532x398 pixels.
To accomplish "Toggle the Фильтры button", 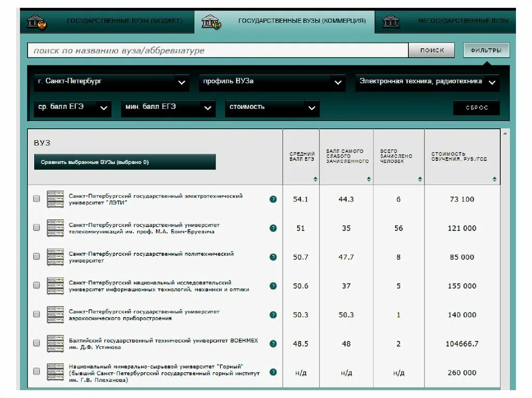I will (x=486, y=50).
